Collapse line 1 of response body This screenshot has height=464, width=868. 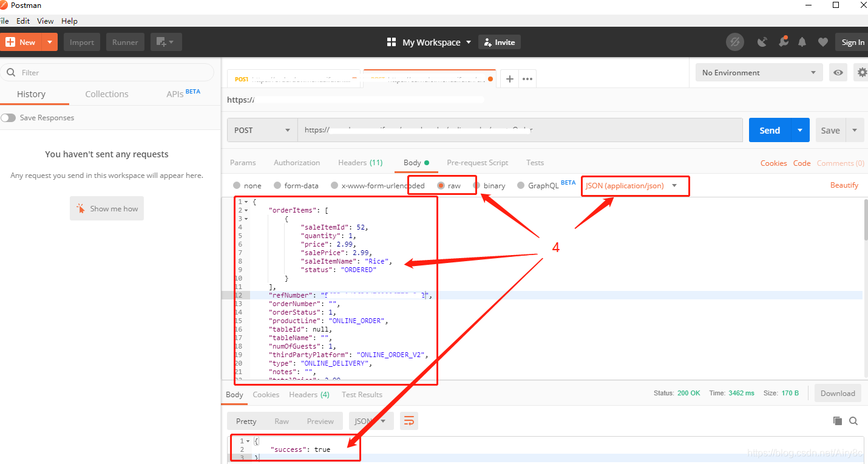click(248, 441)
